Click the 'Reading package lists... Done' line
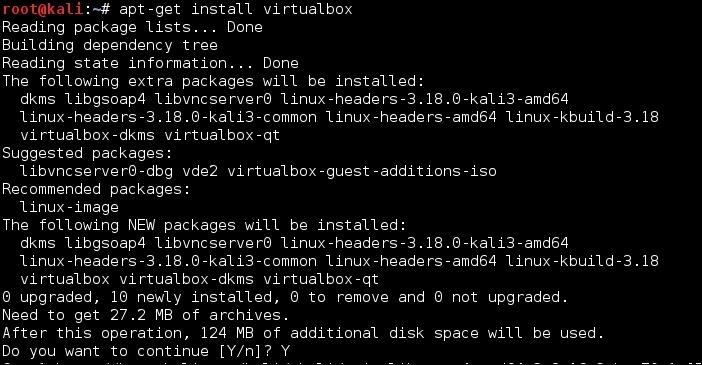The width and height of the screenshot is (702, 365). pos(133,27)
